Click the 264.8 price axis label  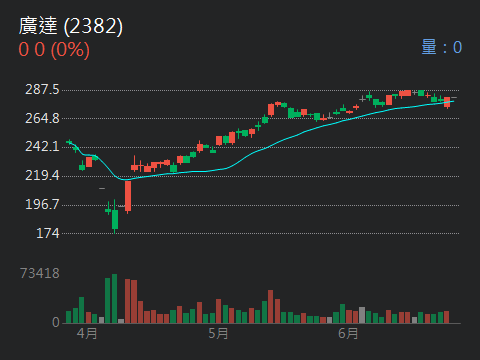click(x=42, y=118)
